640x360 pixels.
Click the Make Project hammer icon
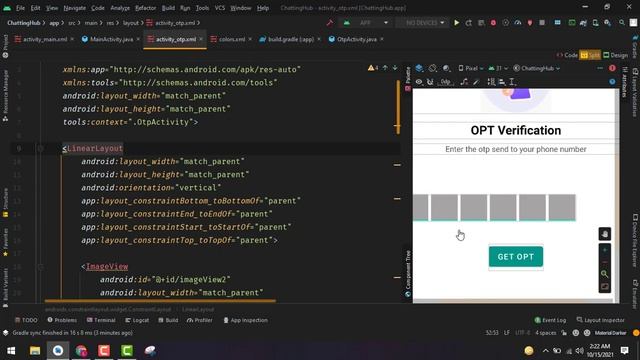click(x=330, y=23)
